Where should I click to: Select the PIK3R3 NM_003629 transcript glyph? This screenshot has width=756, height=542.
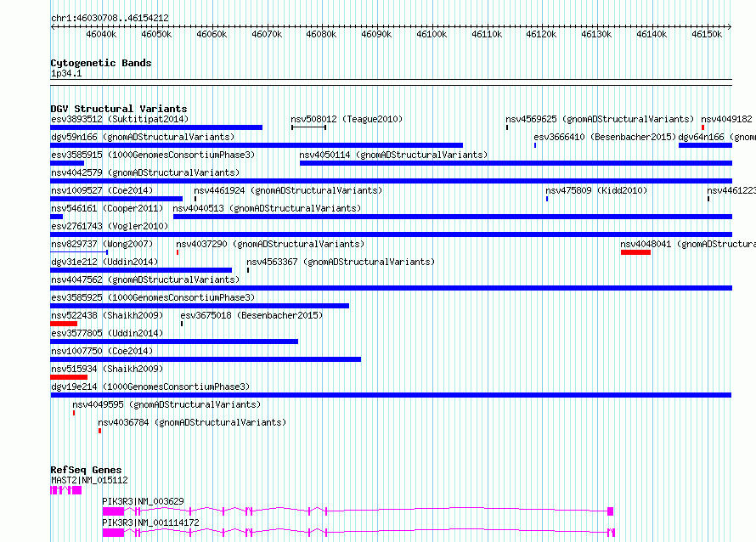click(x=358, y=511)
